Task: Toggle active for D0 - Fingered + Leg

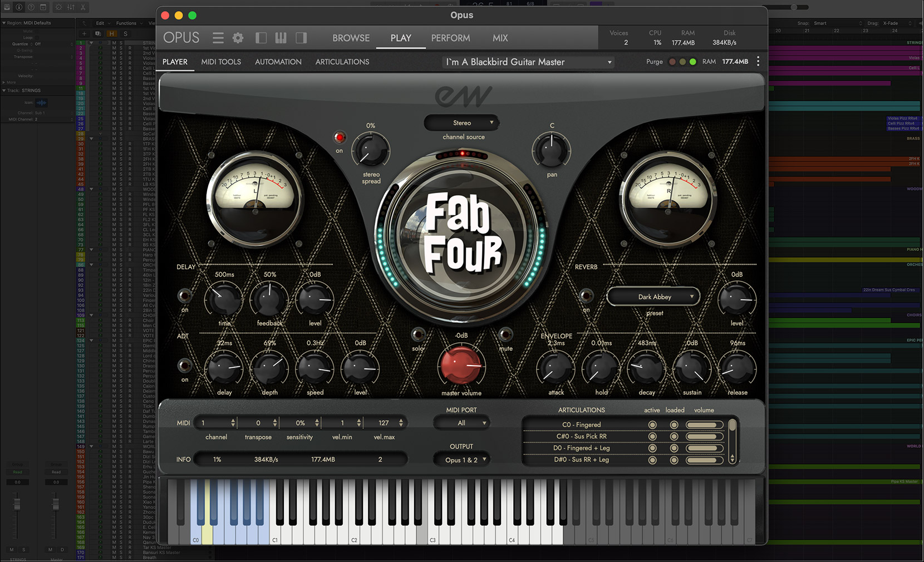Action: 652,448
